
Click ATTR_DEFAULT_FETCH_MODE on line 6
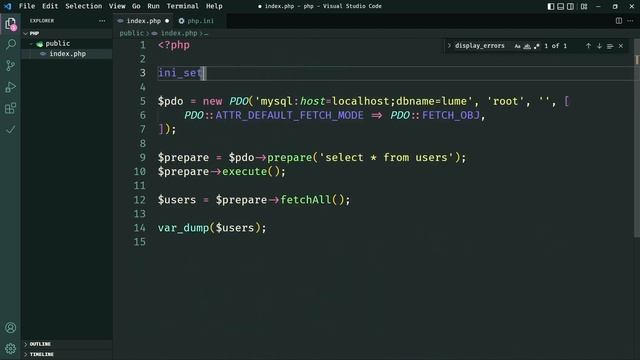click(289, 116)
